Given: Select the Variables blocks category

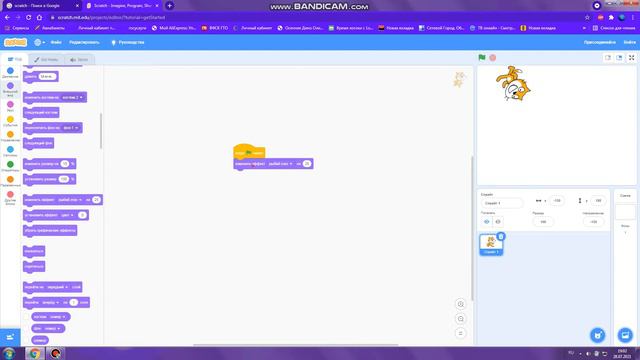Looking at the screenshot, I should click(10, 181).
